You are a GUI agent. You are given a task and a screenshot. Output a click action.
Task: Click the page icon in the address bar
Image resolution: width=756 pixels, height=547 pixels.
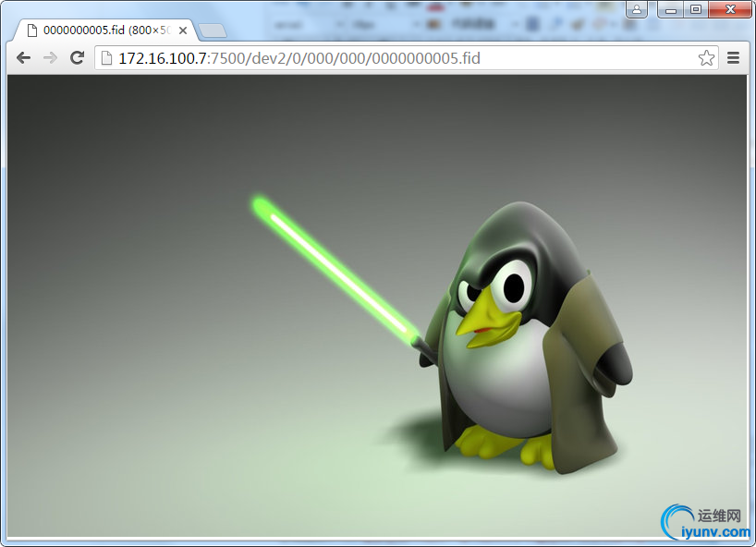(106, 58)
